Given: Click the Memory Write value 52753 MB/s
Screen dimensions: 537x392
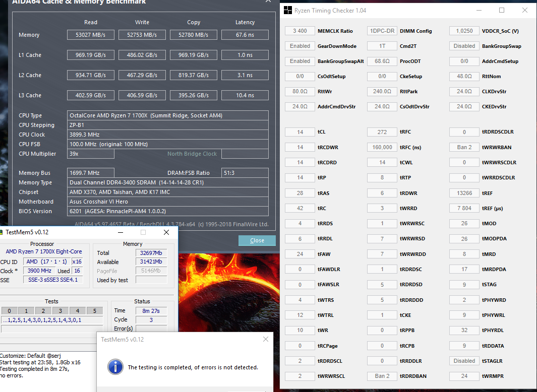Looking at the screenshot, I should tap(142, 35).
